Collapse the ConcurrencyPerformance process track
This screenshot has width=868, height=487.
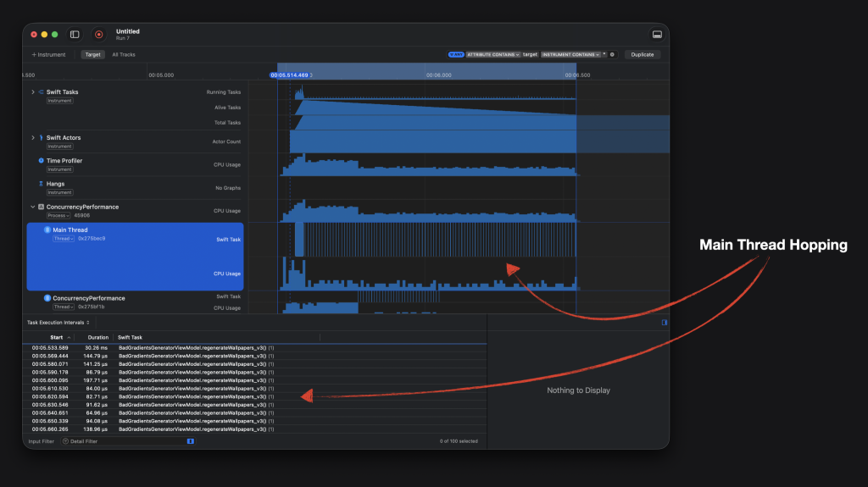point(33,207)
